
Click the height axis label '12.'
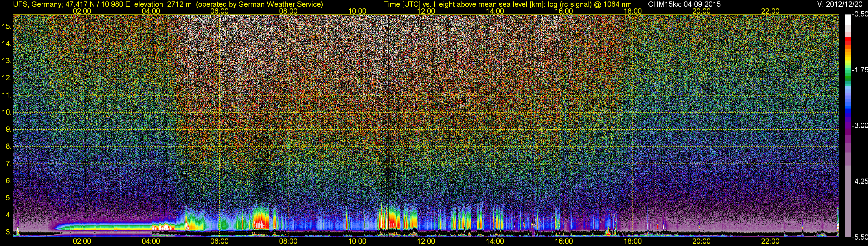pos(7,78)
